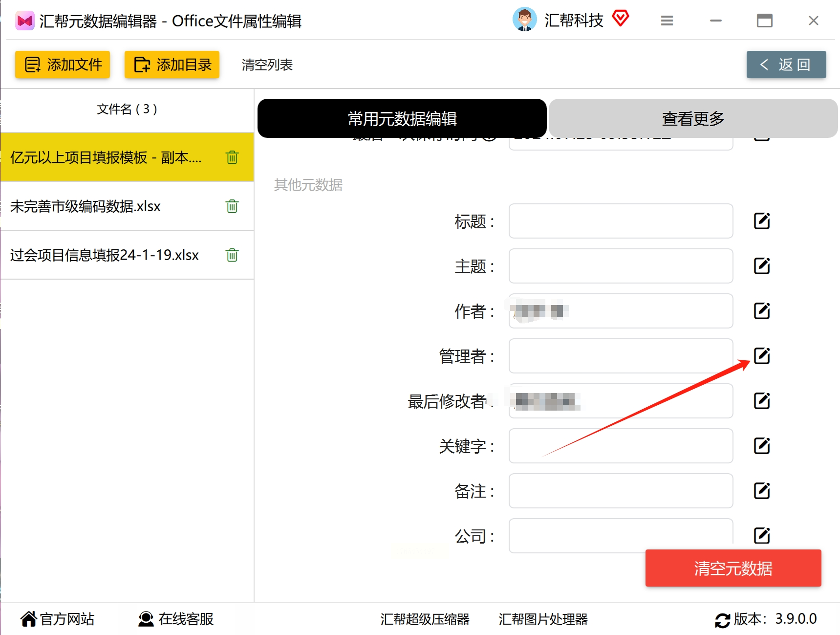Open the 官方网站 link

[58, 619]
